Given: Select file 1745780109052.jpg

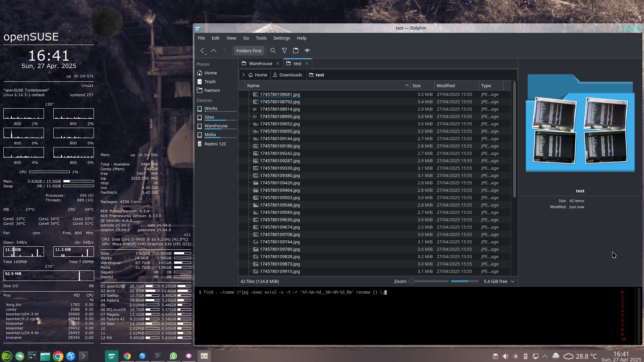Looking at the screenshot, I should [x=280, y=124].
